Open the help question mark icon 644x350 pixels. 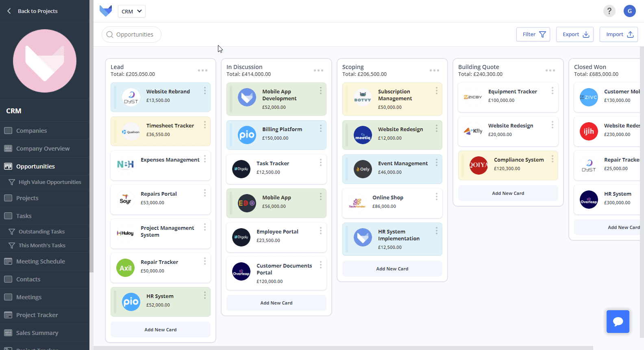(x=609, y=11)
